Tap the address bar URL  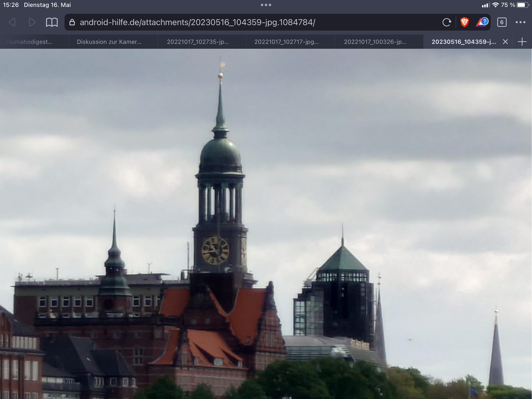click(x=197, y=22)
